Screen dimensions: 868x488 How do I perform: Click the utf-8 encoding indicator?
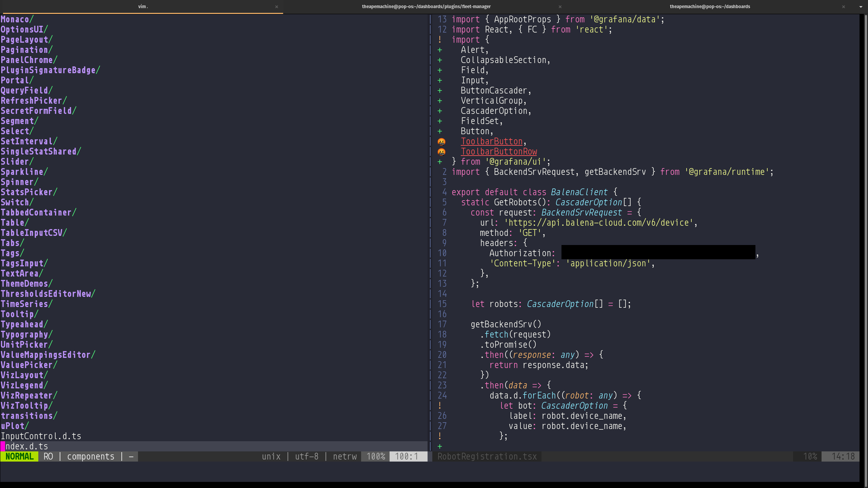point(306,456)
